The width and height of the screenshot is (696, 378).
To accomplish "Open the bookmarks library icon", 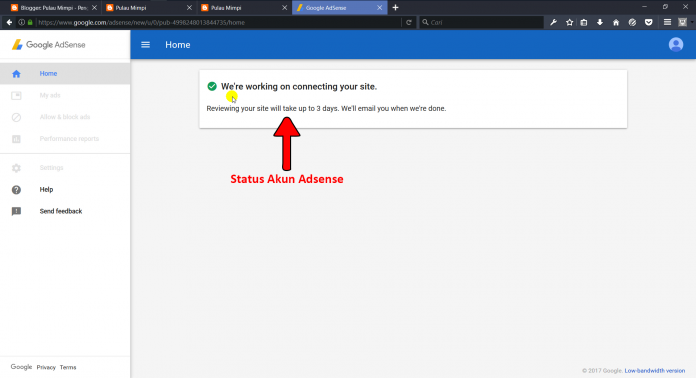I will coord(584,22).
